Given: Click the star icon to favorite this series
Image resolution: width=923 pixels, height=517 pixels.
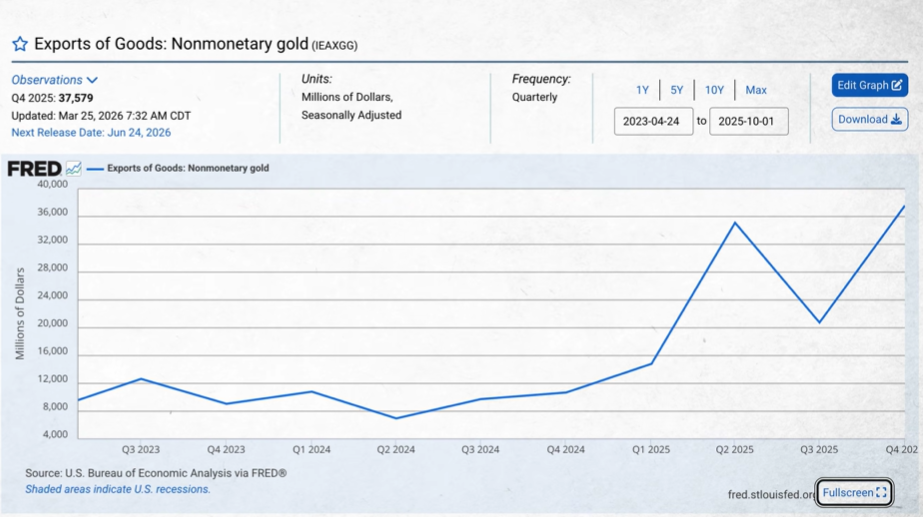Looking at the screenshot, I should tap(20, 44).
